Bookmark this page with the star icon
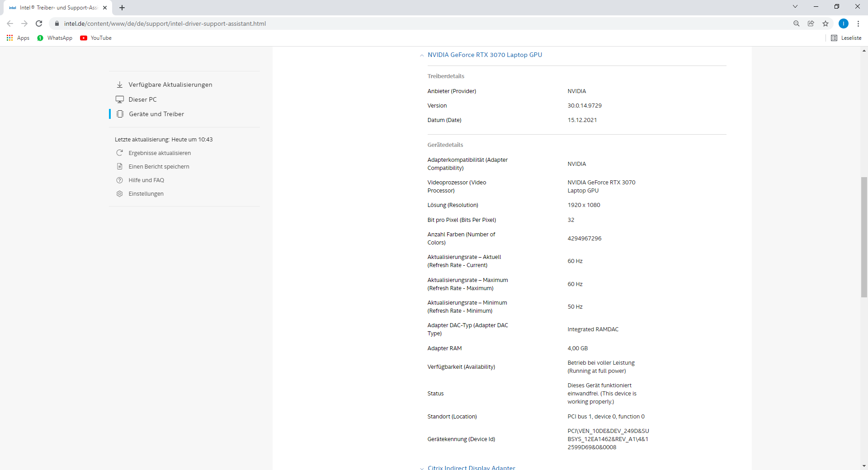This screenshot has width=868, height=470. [826, 23]
